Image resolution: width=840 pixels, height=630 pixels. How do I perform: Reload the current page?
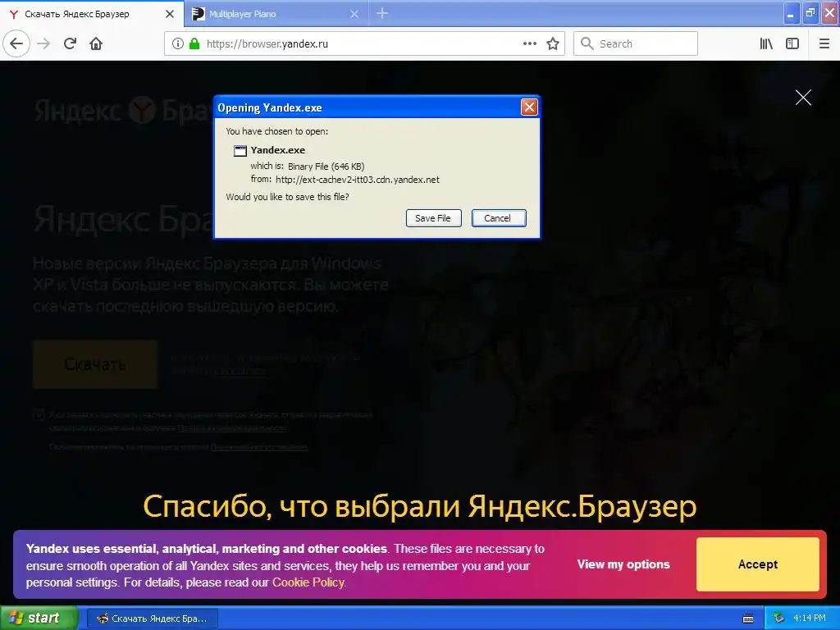click(x=70, y=43)
